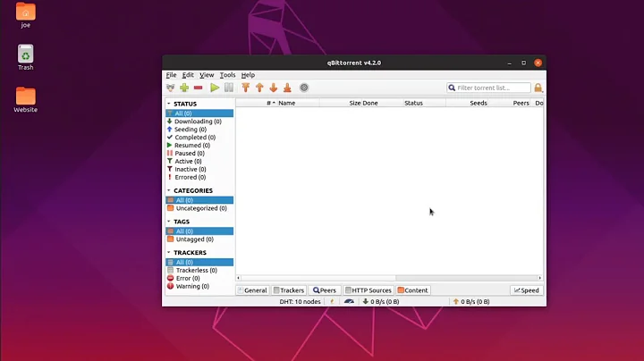The image size is (644, 361).
Task: Open the File menu
Action: tap(171, 75)
